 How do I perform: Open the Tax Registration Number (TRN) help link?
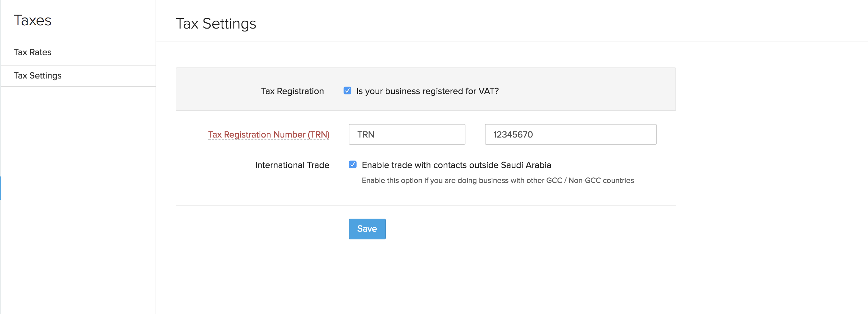[269, 134]
